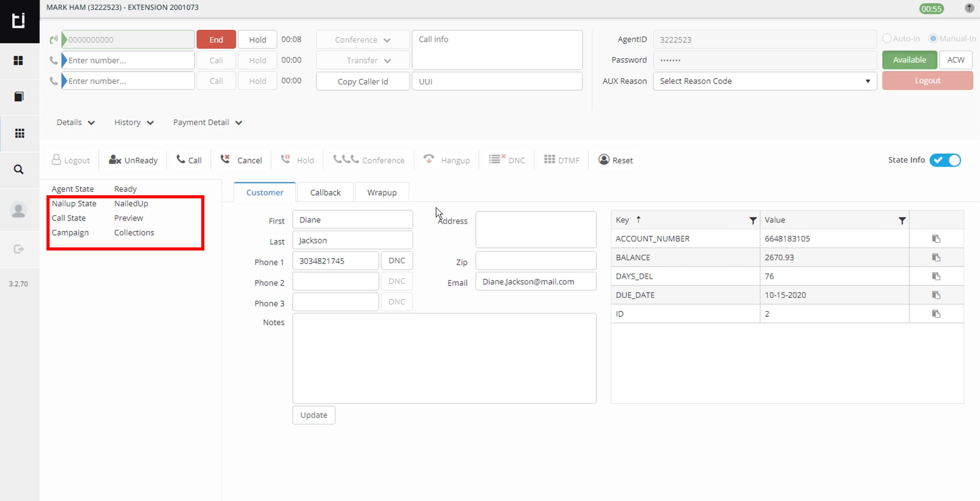The image size is (980, 501).
Task: Open the apps grid icon in sidebar
Action: point(19,133)
